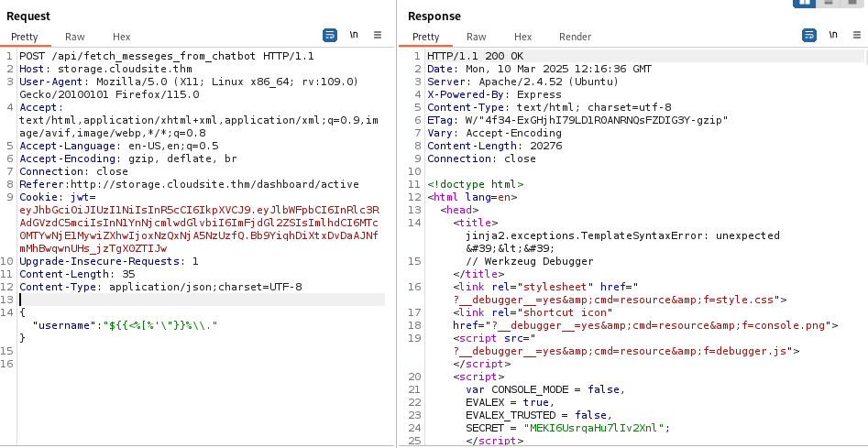
Task: Click the POST /api/fetch_messeges_from_chatbot request line
Action: 167,57
